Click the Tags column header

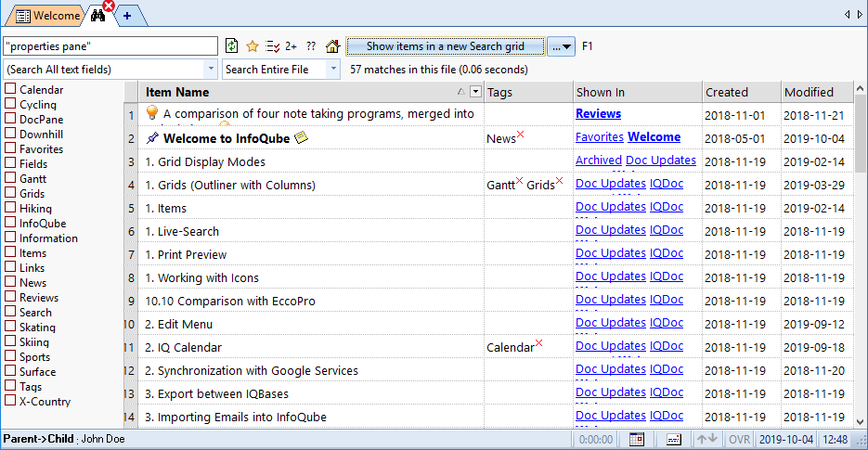(528, 93)
